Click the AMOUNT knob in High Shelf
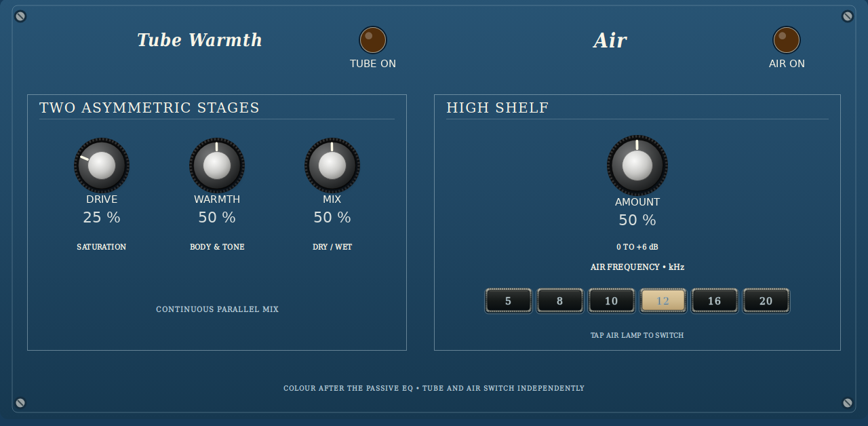This screenshot has height=426, width=868. tap(637, 166)
